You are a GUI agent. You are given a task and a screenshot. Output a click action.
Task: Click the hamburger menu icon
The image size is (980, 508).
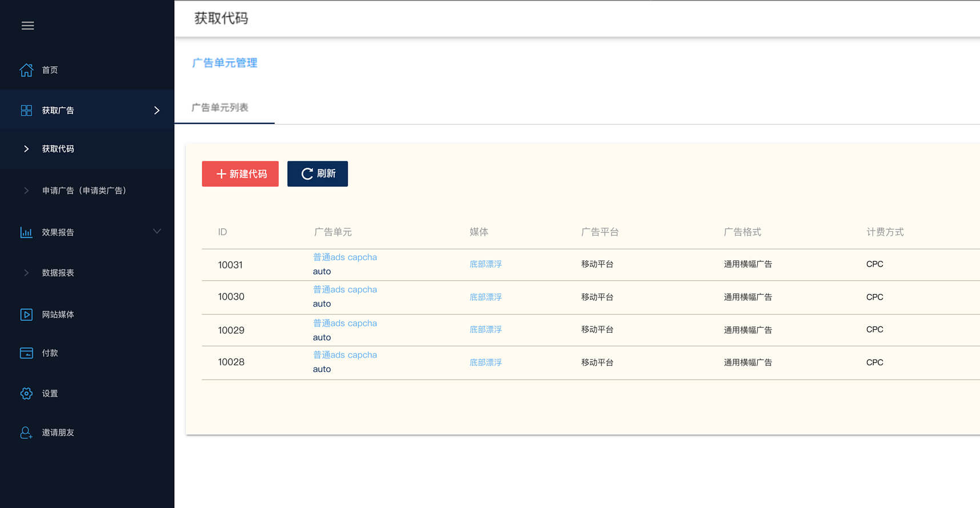tap(27, 26)
